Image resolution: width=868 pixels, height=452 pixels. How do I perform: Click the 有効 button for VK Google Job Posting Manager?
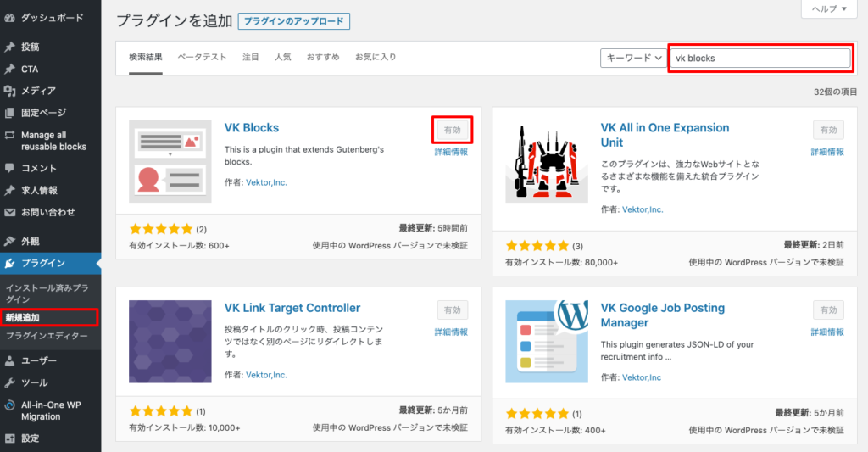point(829,310)
